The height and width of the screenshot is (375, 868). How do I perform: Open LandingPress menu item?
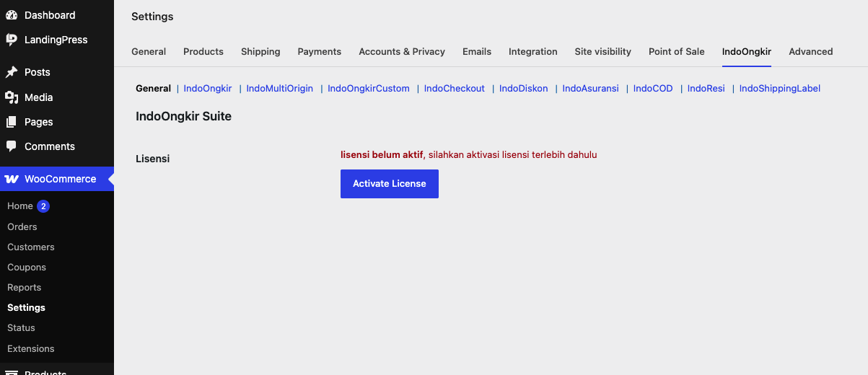tap(57, 40)
